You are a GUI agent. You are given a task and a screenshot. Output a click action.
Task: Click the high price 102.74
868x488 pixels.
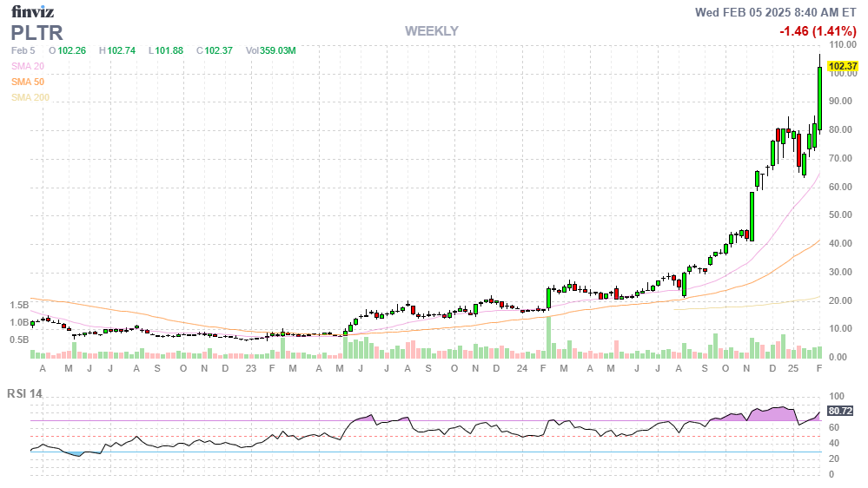tap(122, 51)
